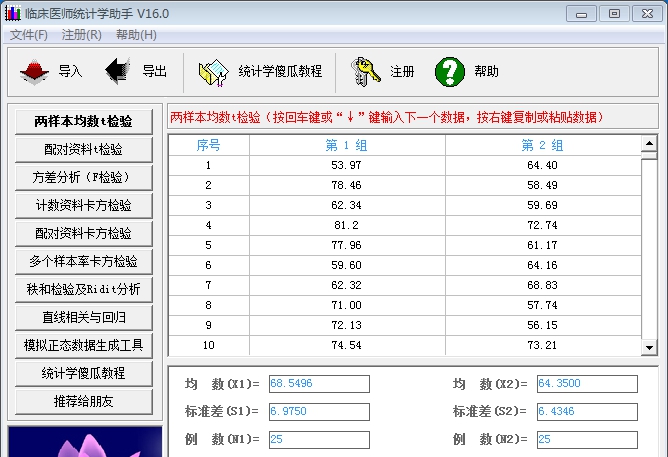
Task: Click the green question mark help icon
Action: coord(450,72)
